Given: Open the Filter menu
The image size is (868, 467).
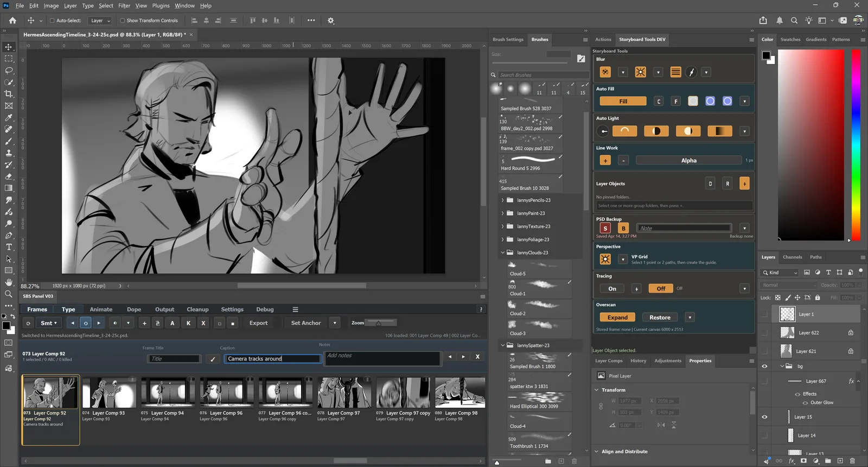Looking at the screenshot, I should (124, 5).
